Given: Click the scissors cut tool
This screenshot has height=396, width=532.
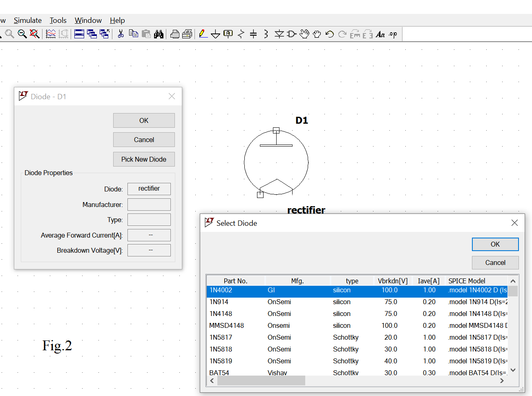Looking at the screenshot, I should coord(121,34).
